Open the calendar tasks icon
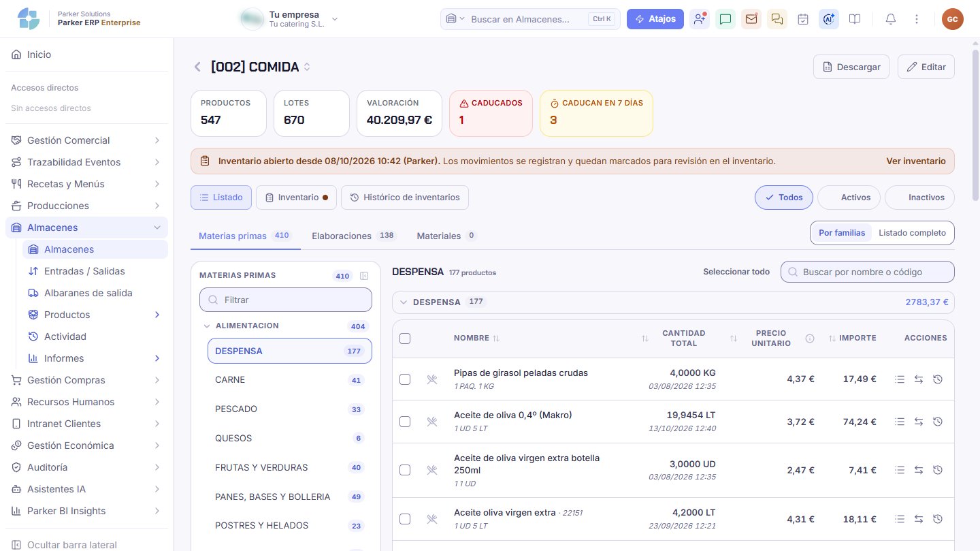Viewport: 980px width, 551px height. click(803, 19)
